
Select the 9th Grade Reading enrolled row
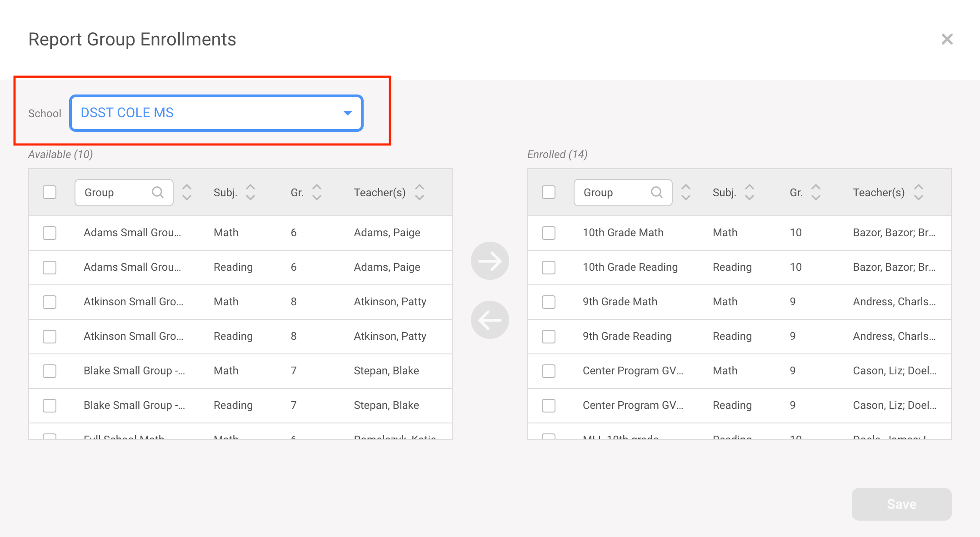[x=548, y=336]
